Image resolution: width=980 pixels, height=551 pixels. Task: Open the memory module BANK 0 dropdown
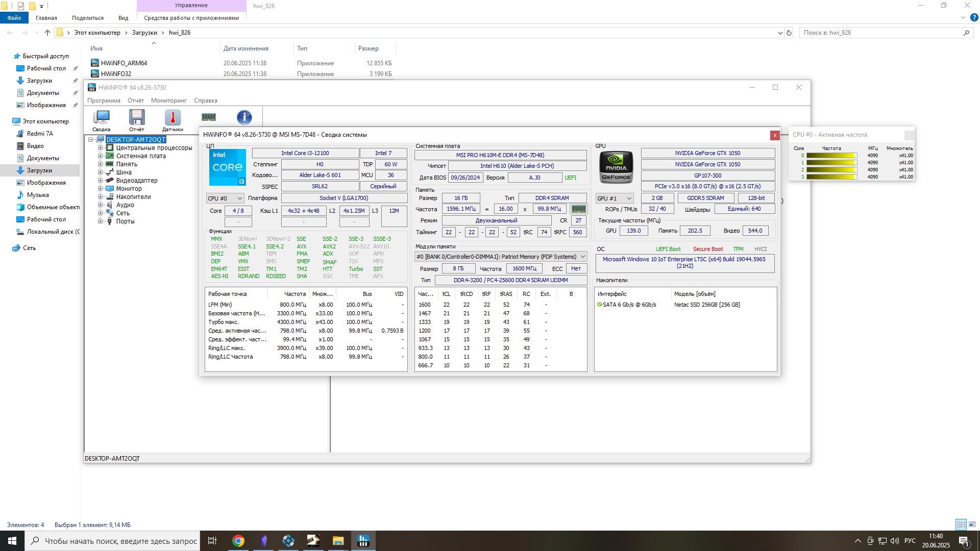click(x=500, y=257)
